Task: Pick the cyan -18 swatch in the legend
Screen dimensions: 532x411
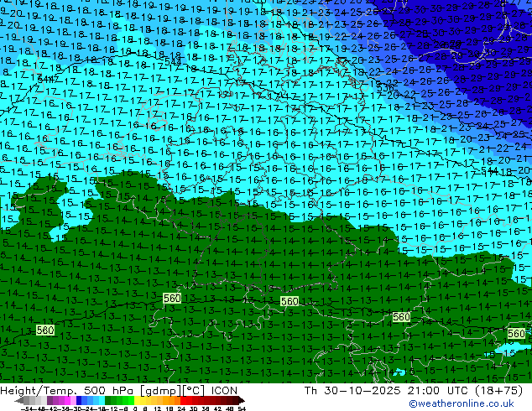Action: click(102, 400)
